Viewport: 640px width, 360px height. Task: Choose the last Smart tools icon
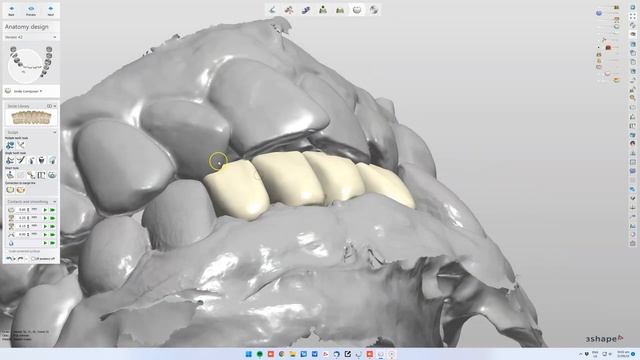pos(52,175)
